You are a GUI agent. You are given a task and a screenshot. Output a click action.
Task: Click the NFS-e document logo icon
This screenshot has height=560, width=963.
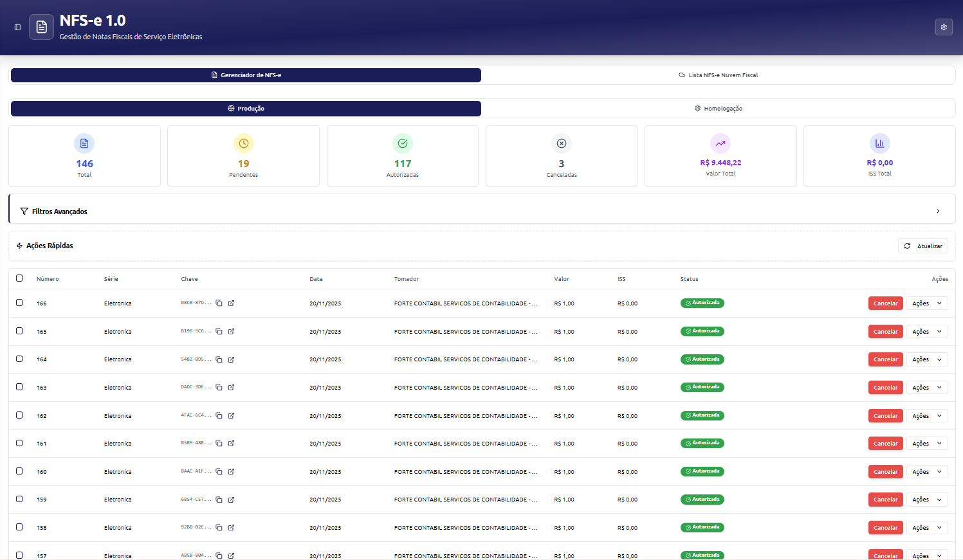(42, 27)
